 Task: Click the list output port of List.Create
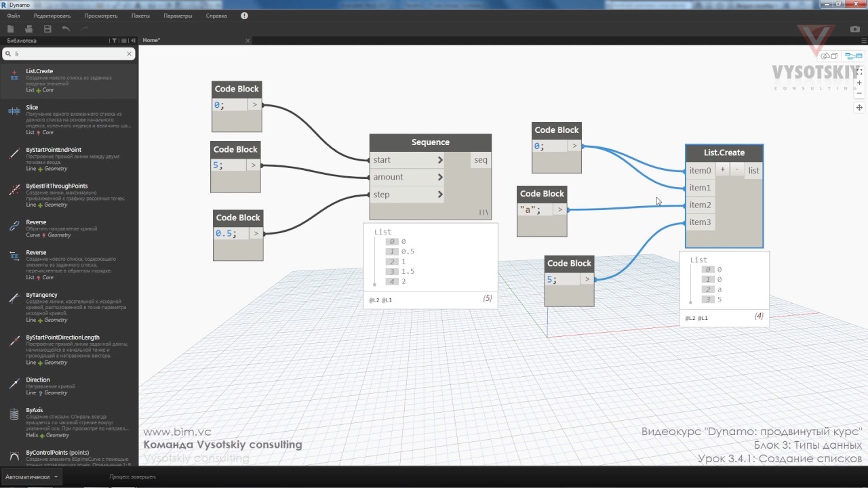[x=753, y=171]
